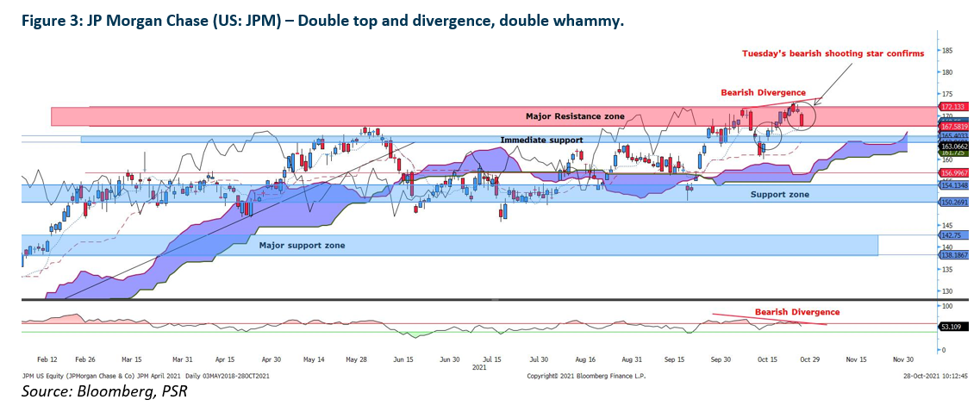Click the 'Aug 31' date label
Viewport: 980px width, 406px height.
pyautogui.click(x=632, y=360)
